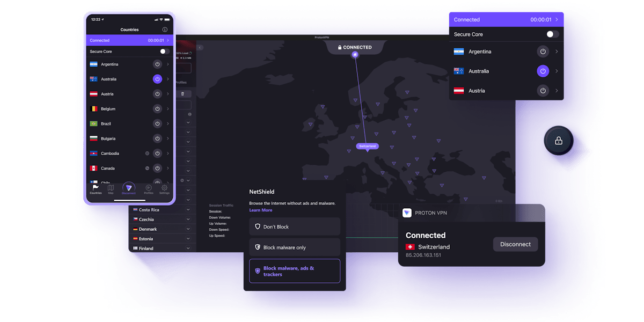This screenshot has height=322, width=644.
Task: Click the small feature badge beside Cambodia
Action: (147, 153)
